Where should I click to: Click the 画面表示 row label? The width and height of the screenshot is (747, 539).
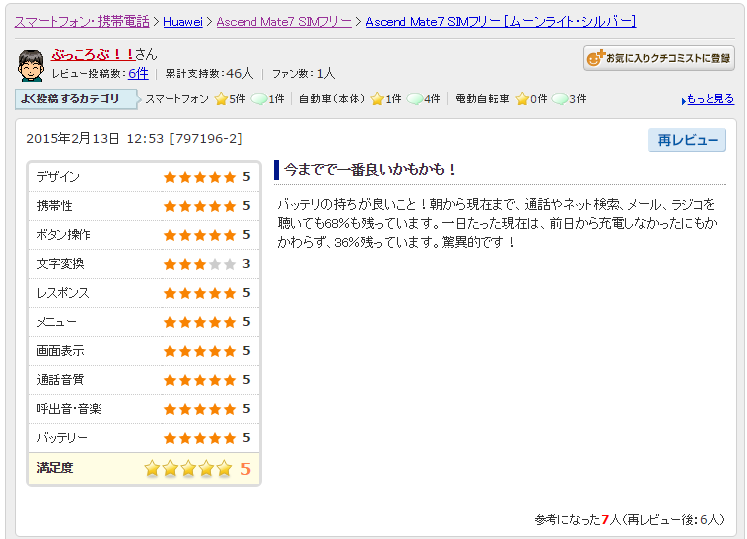pyautogui.click(x=60, y=351)
